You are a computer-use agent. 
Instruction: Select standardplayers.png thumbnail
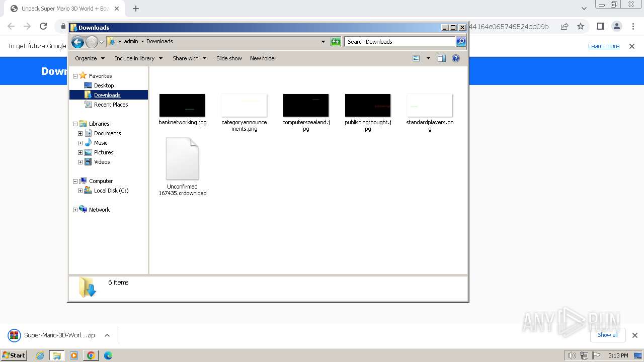430,106
